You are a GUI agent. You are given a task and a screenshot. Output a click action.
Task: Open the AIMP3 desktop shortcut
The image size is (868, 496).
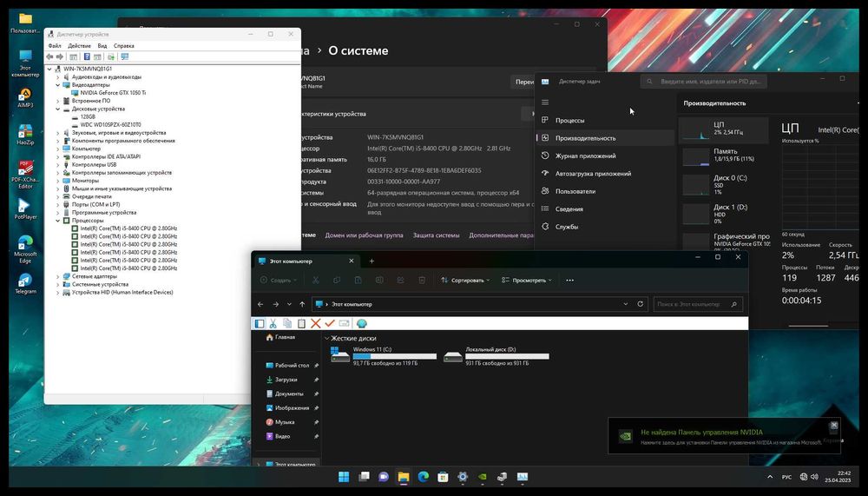tap(25, 95)
